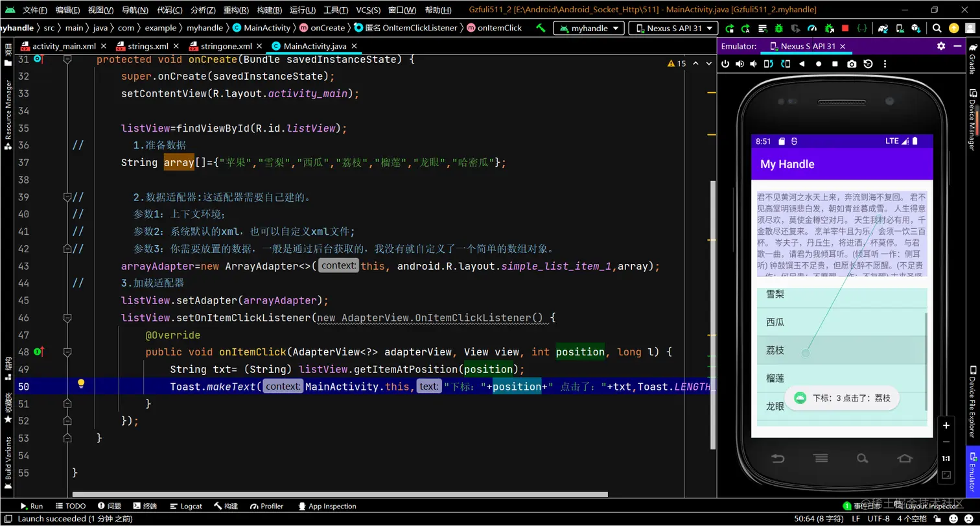Click the emulator zoom in plus control
The image size is (980, 526).
pos(946,425)
